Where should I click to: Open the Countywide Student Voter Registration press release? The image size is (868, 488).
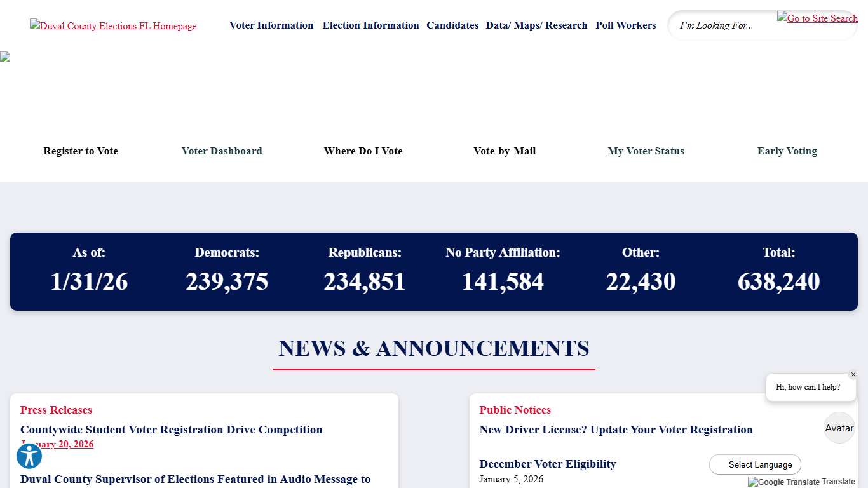pos(172,430)
